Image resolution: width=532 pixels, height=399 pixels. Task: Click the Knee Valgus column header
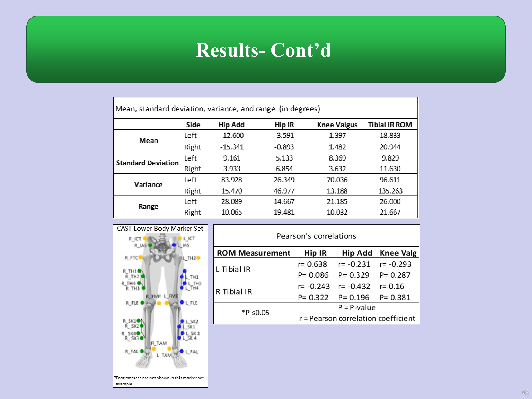[337, 125]
